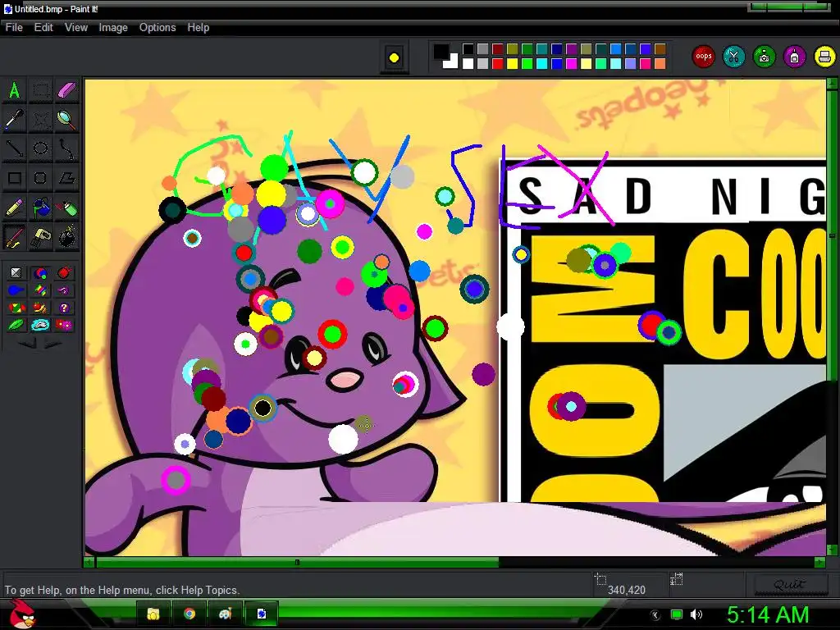Pick the orange palette swatch
Screen dimensions: 840x630
click(x=660, y=64)
